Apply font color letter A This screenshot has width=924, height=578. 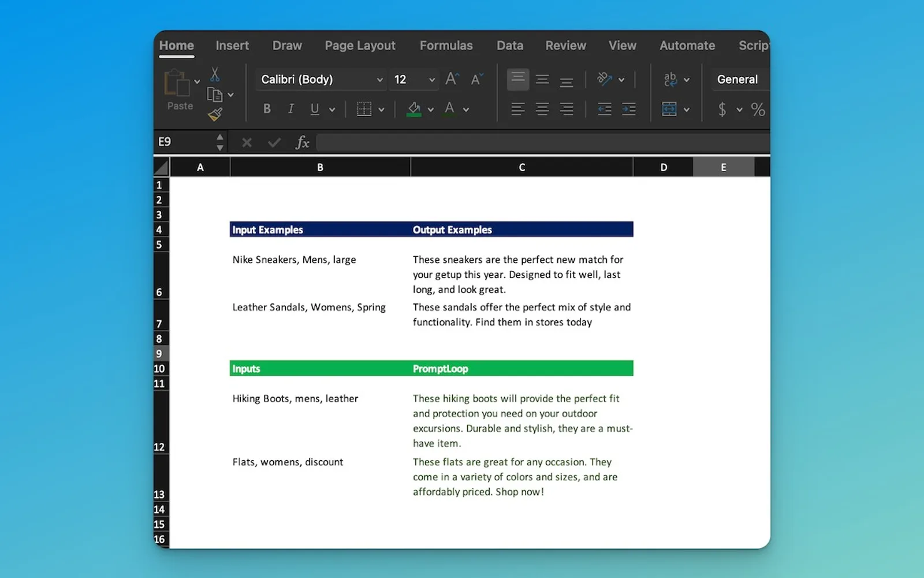coord(449,109)
